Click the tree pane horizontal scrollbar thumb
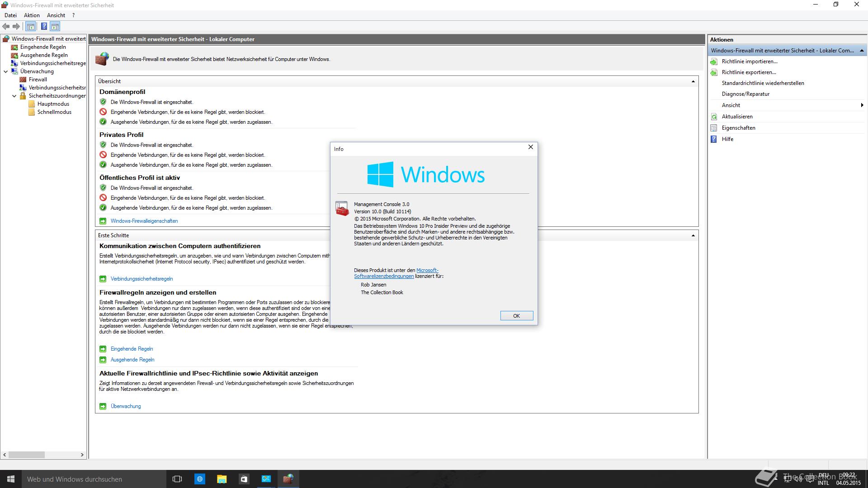868x488 pixels. 27,455
